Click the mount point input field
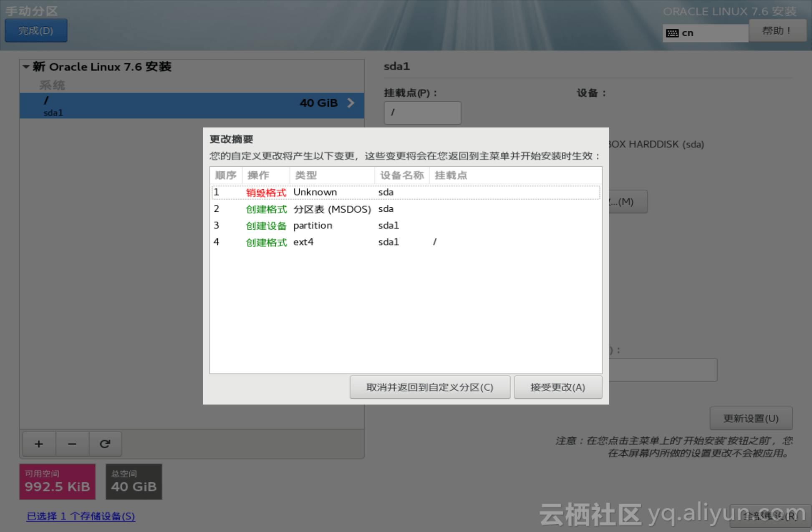 [422, 113]
